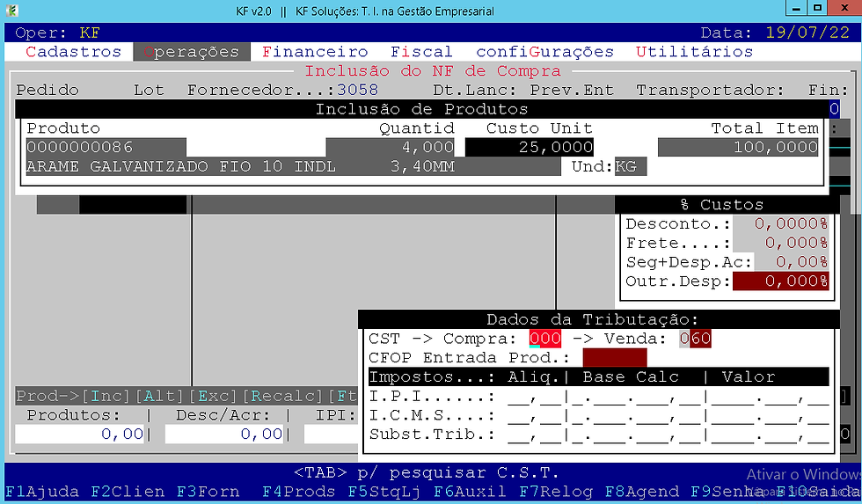This screenshot has height=504, width=862.
Task: Maximize the KF v2.0 window
Action: [x=817, y=8]
